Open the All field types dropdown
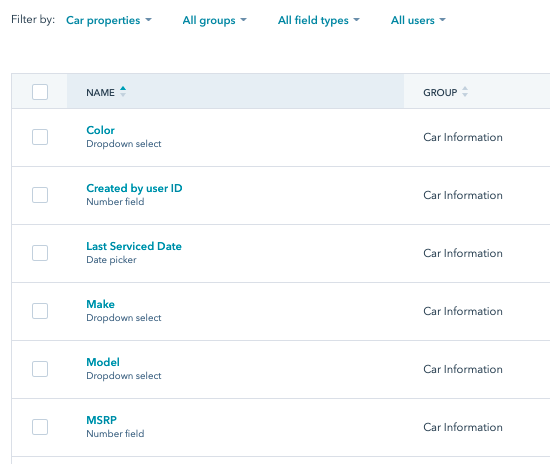 click(x=318, y=20)
